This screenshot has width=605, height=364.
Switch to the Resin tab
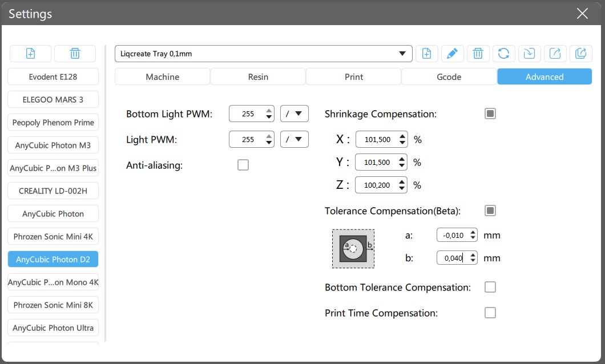(258, 76)
